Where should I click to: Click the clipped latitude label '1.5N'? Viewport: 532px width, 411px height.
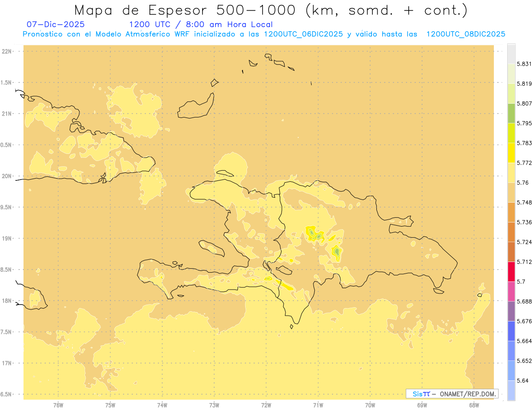pyautogui.click(x=6, y=82)
